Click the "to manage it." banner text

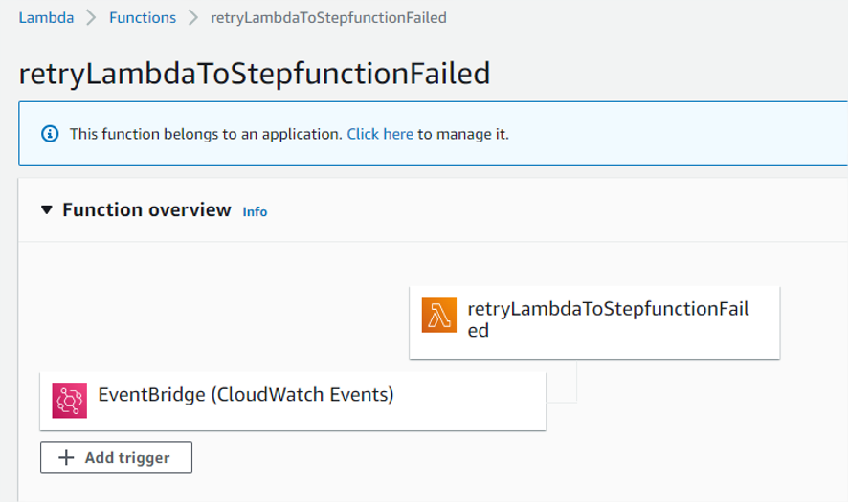463,134
